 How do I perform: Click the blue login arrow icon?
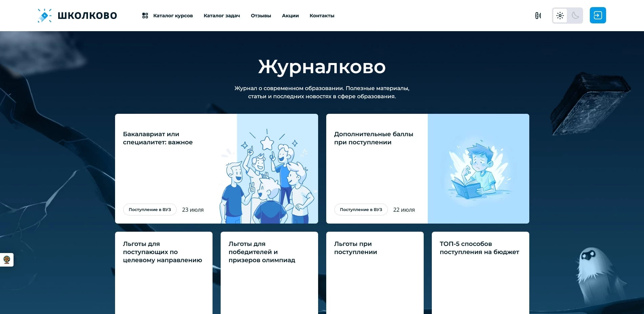(598, 15)
